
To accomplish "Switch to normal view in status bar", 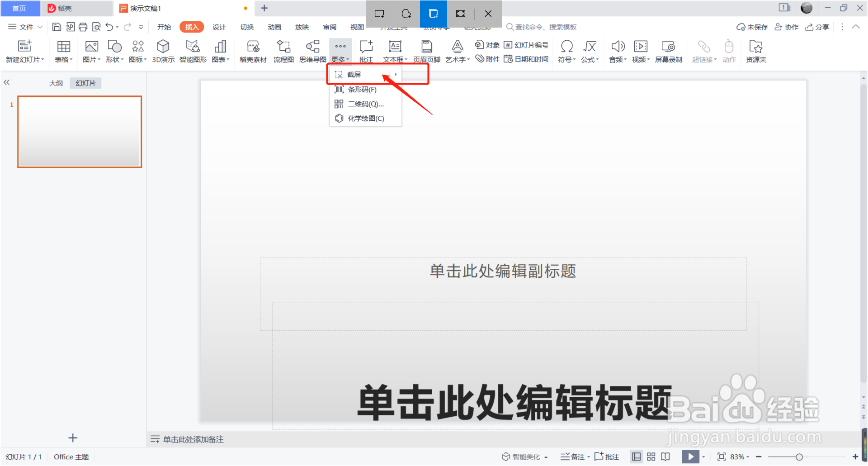I will (637, 456).
